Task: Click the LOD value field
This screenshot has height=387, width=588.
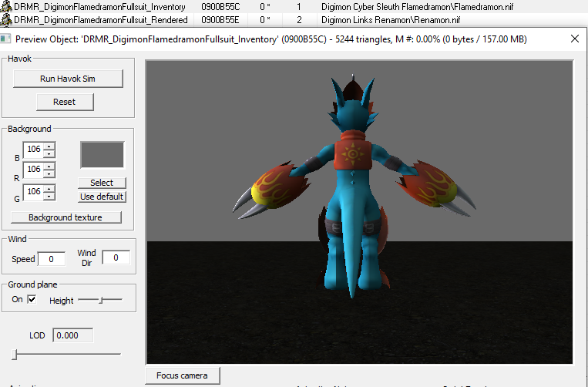Action: 72,335
